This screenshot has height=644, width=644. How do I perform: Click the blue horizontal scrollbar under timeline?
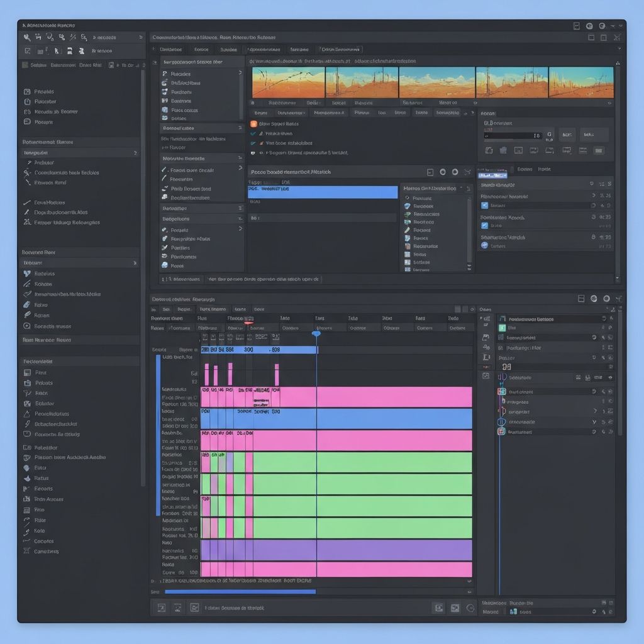click(x=240, y=591)
